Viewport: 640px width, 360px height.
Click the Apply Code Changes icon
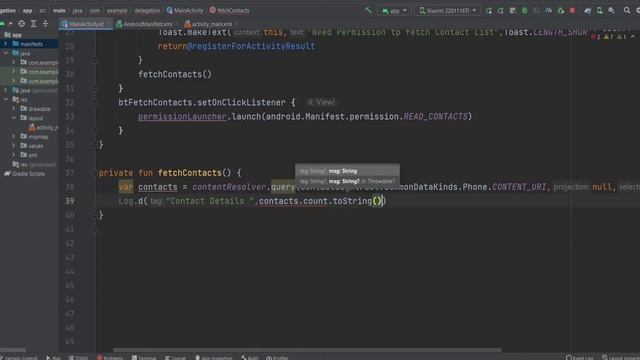512,11
